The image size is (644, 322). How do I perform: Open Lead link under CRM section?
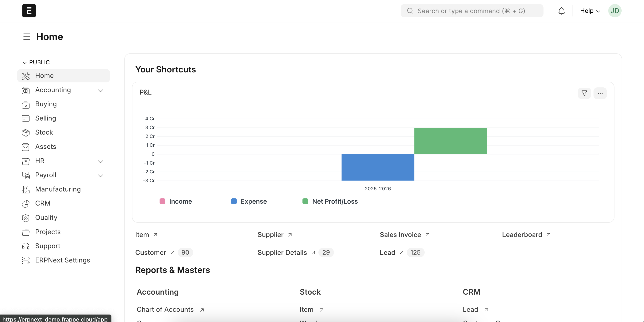(470, 310)
